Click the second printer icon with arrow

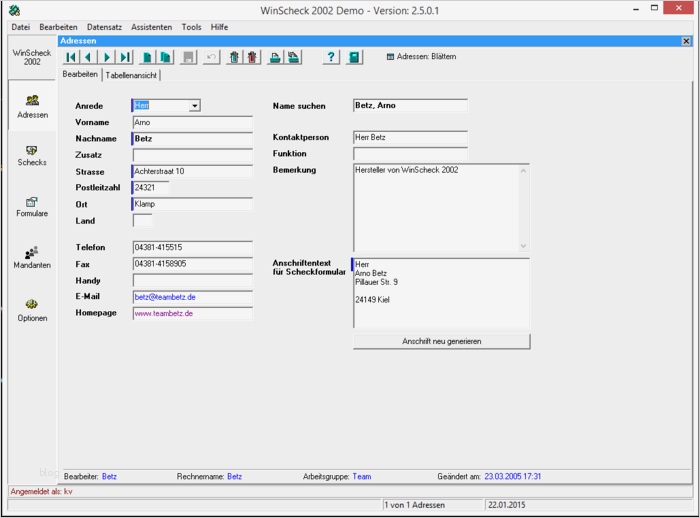[293, 57]
